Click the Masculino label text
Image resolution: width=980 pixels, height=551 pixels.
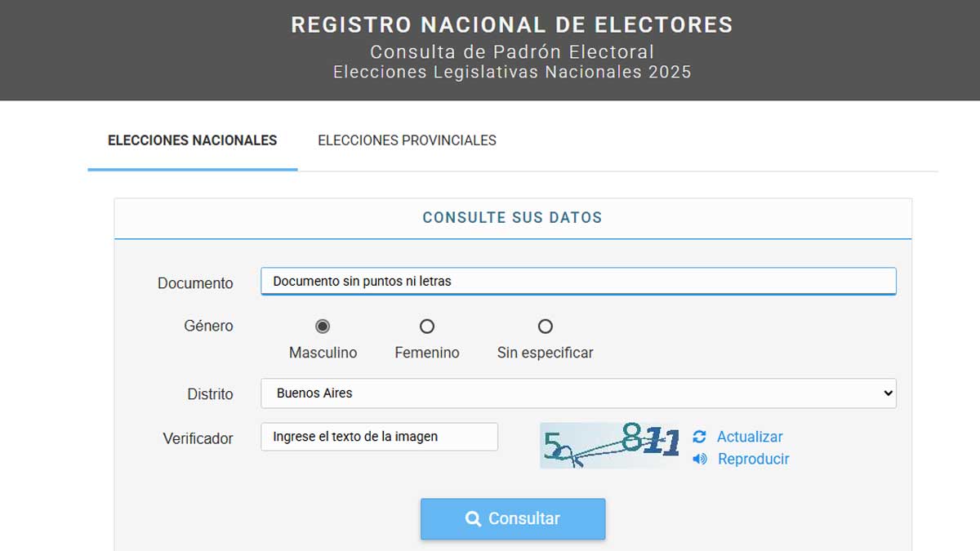click(x=323, y=353)
